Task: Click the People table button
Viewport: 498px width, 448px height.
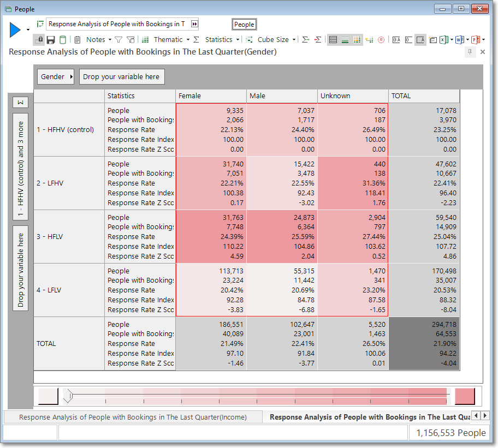Action: coord(244,25)
